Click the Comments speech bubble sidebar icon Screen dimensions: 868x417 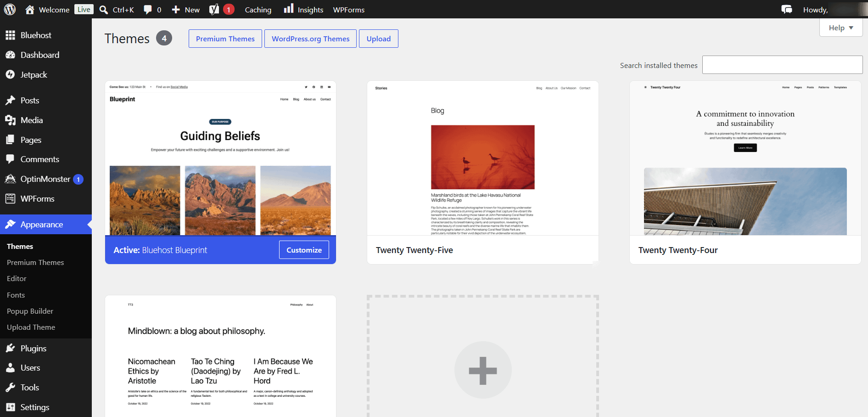pyautogui.click(x=10, y=159)
